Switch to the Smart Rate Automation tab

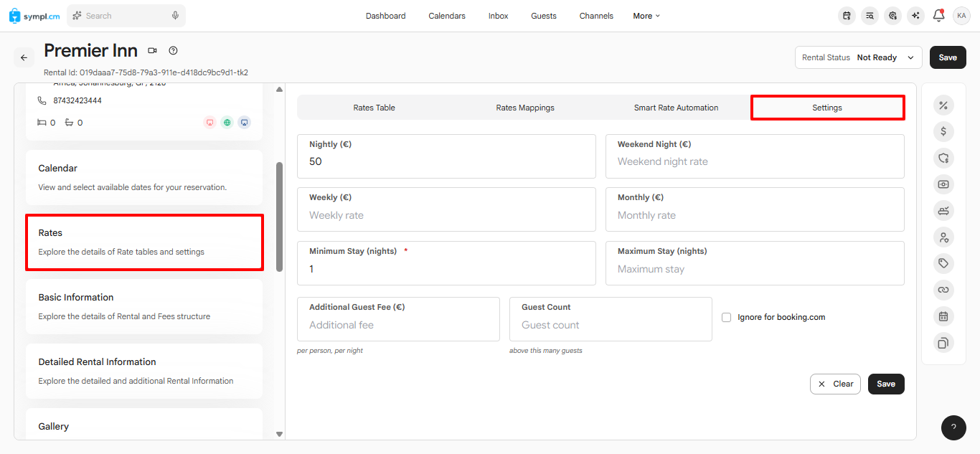[676, 108]
